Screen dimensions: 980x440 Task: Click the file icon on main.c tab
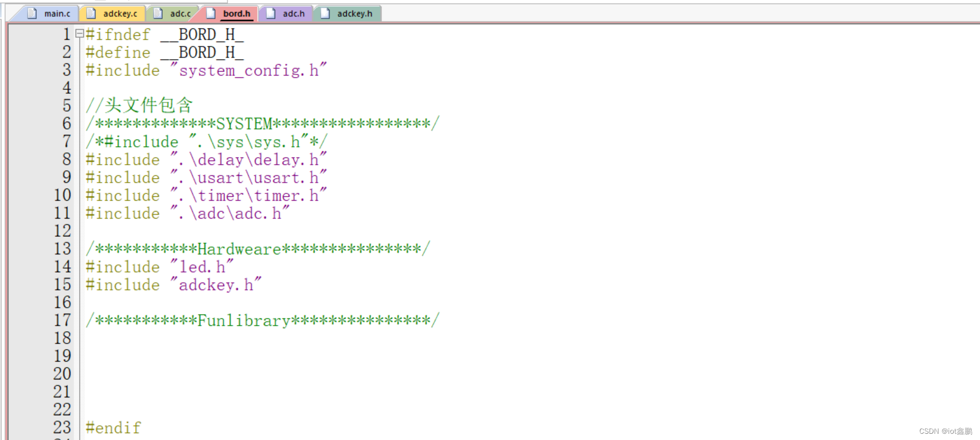point(32,13)
